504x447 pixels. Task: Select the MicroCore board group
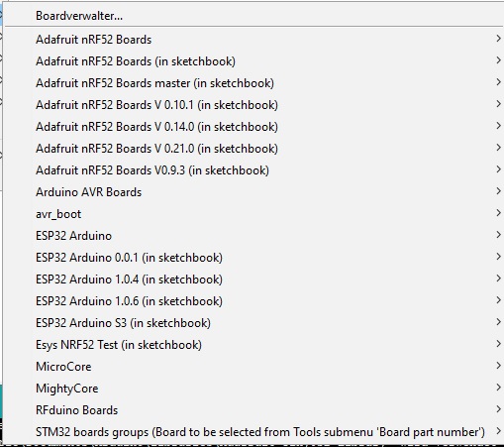pos(253,367)
